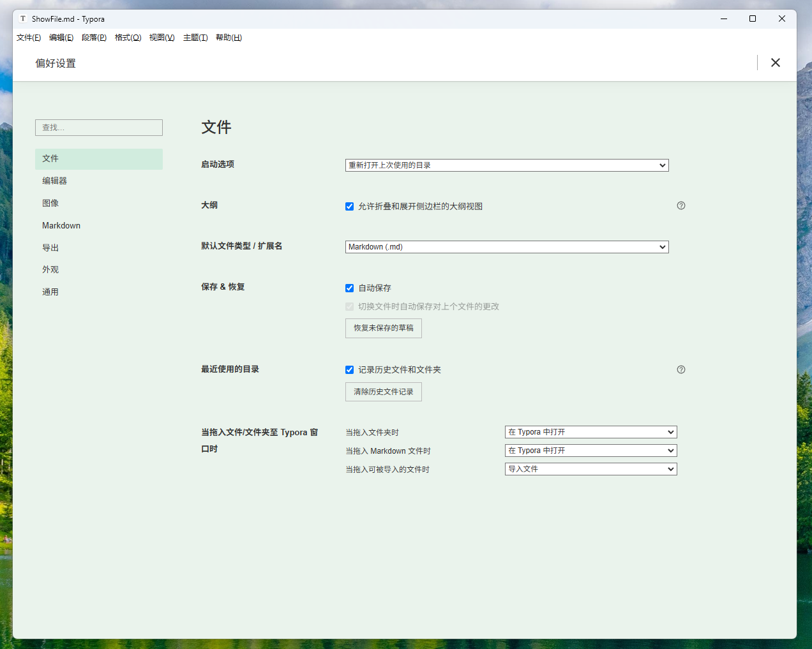Click the help icon beside 记录历史文件和文件夹
812x649 pixels.
[x=681, y=369]
